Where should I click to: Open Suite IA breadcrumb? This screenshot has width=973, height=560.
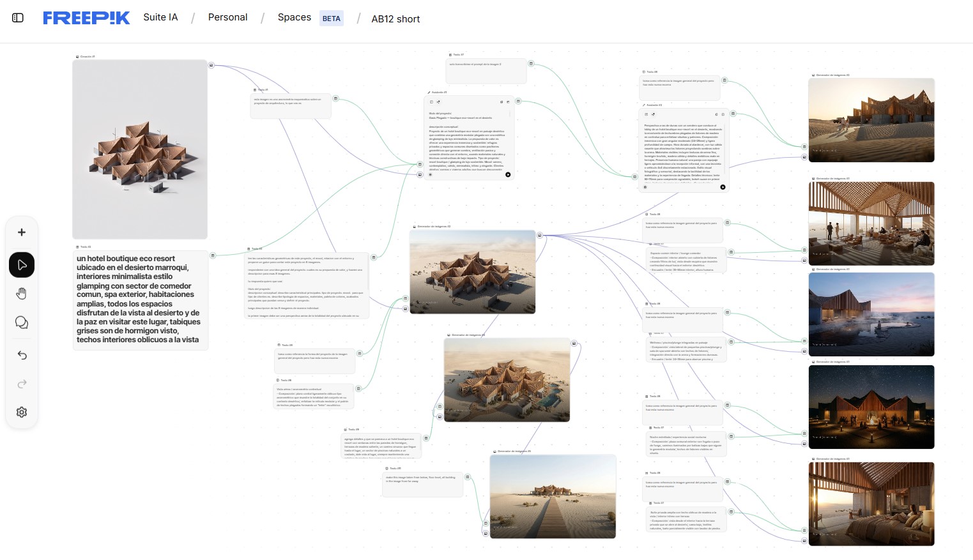pos(160,17)
